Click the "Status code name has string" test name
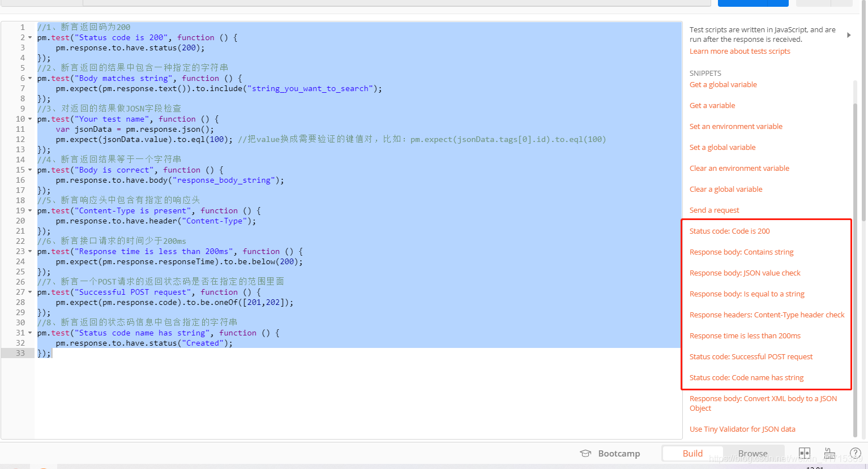 142,333
